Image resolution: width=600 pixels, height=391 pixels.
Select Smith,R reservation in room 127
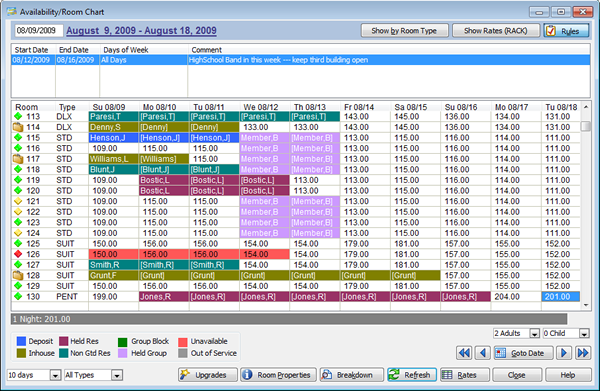point(114,265)
